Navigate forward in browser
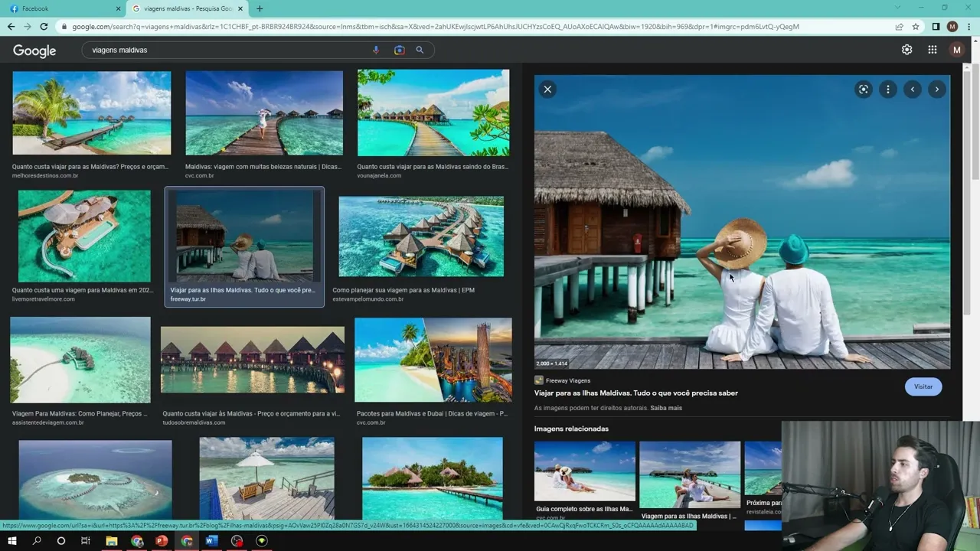The height and width of the screenshot is (551, 980). click(28, 26)
